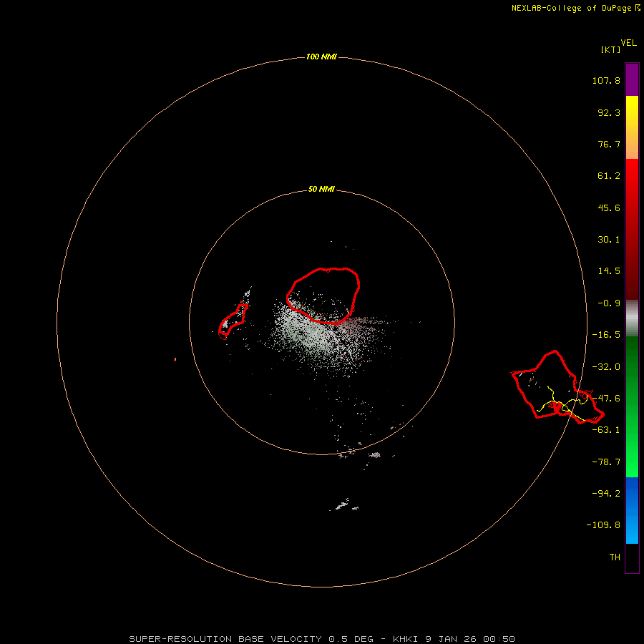
Task: Click the 14.5 scale value
Action: (609, 271)
